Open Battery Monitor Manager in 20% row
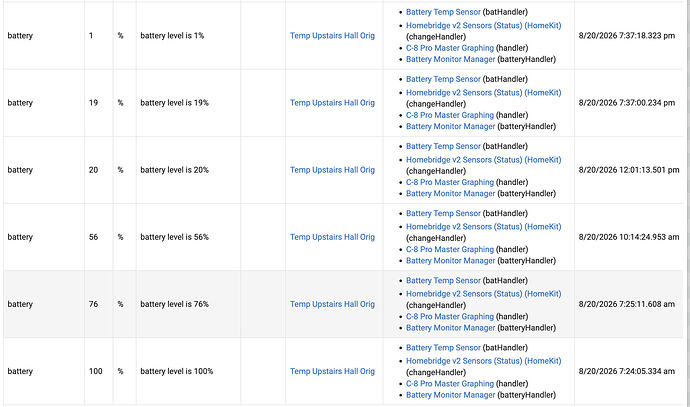This screenshot has height=407, width=690. point(451,193)
